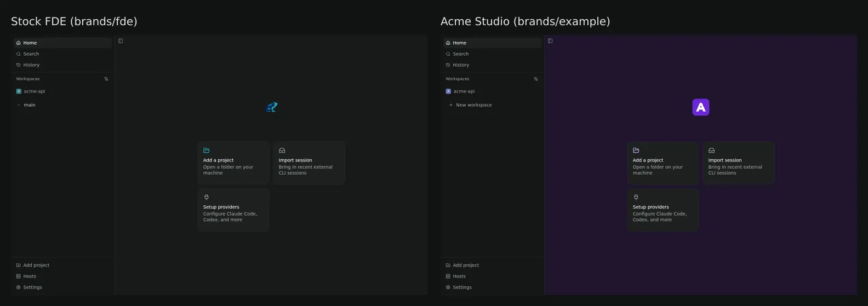Screen dimensions: 868x306
Task: Click Search magnifier icon in Acme Studio
Action: coord(448,54)
